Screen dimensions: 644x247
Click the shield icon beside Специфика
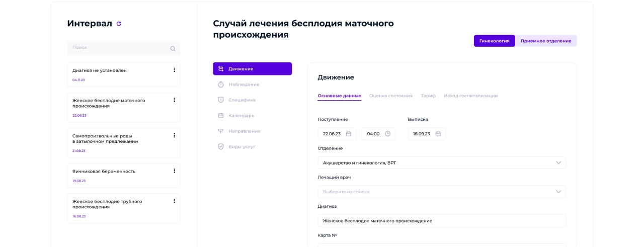click(220, 100)
